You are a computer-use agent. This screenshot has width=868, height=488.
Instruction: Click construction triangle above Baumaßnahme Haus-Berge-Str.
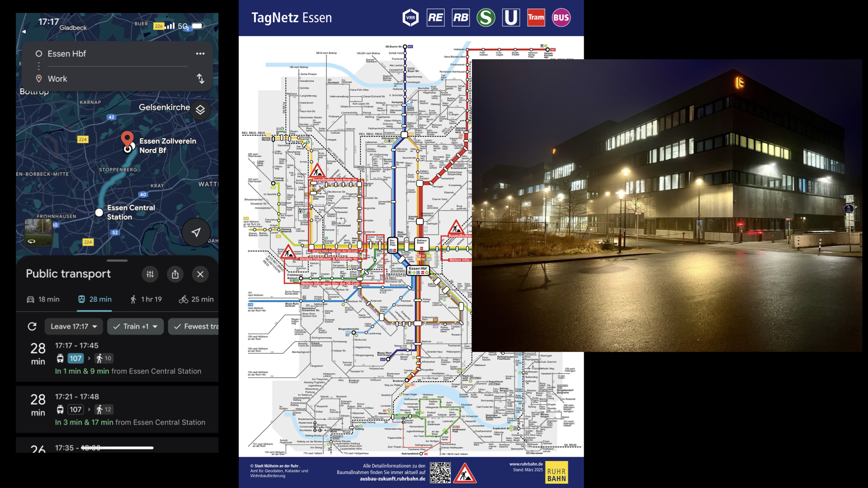tap(317, 171)
